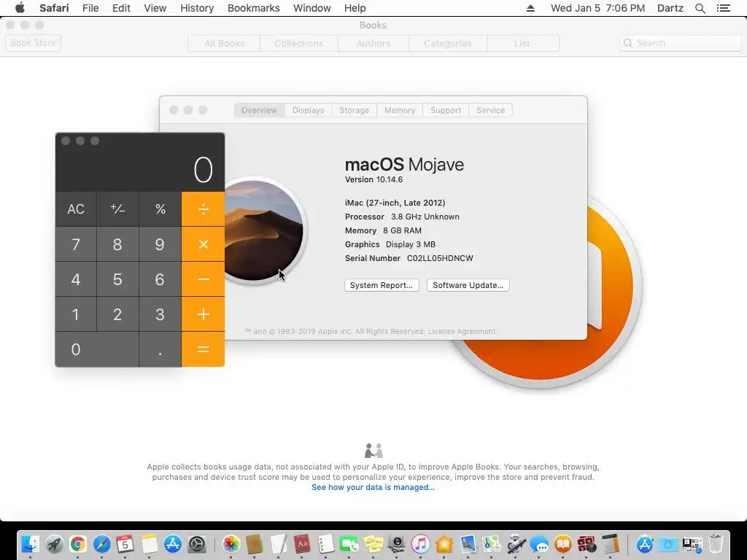This screenshot has width=747, height=560.
Task: Tap the equals key on Calculator
Action: [x=203, y=349]
